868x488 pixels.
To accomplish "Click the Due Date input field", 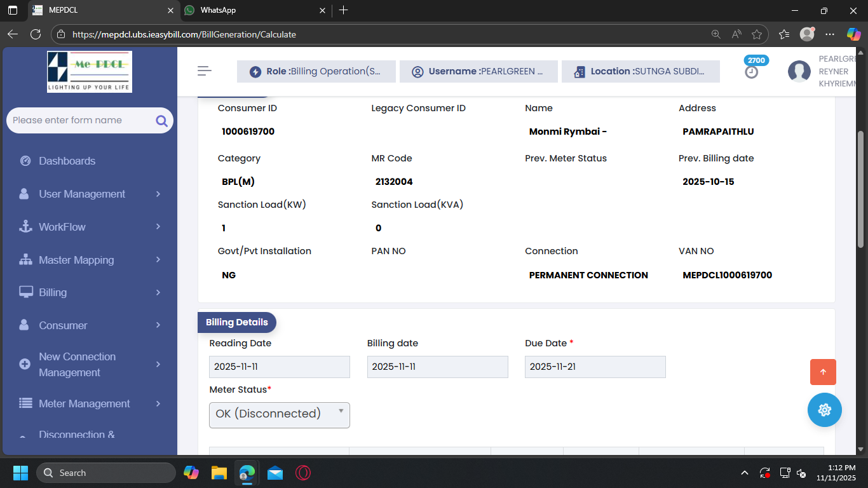I will click(595, 367).
